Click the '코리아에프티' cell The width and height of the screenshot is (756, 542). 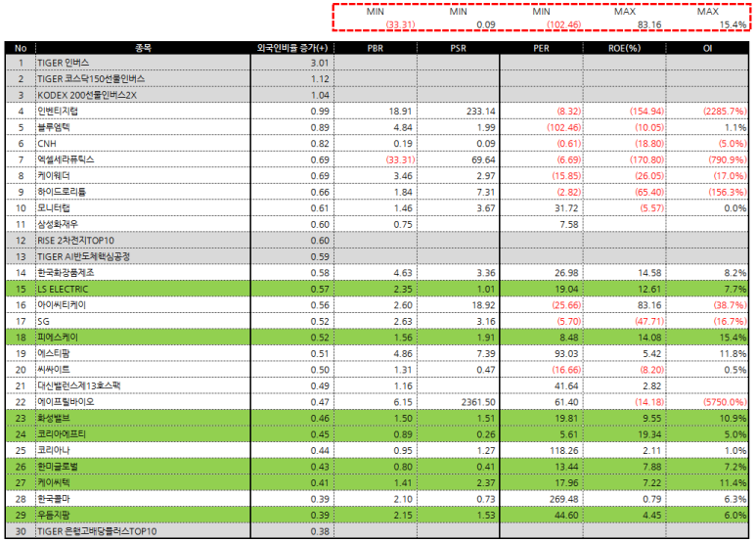[x=143, y=434]
